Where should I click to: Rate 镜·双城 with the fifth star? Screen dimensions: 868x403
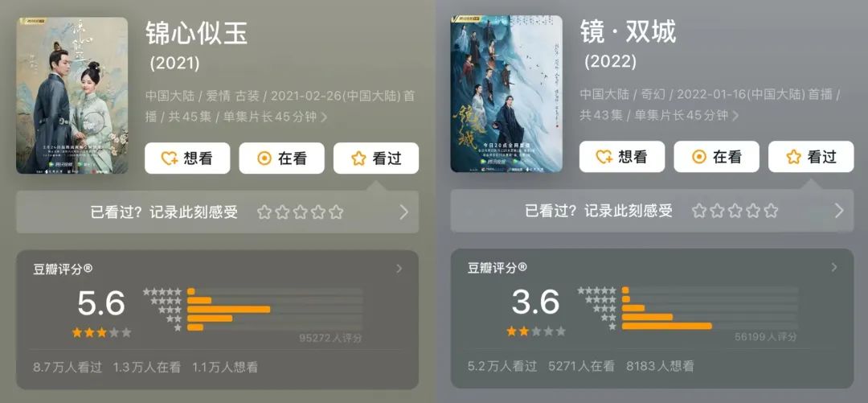click(771, 211)
